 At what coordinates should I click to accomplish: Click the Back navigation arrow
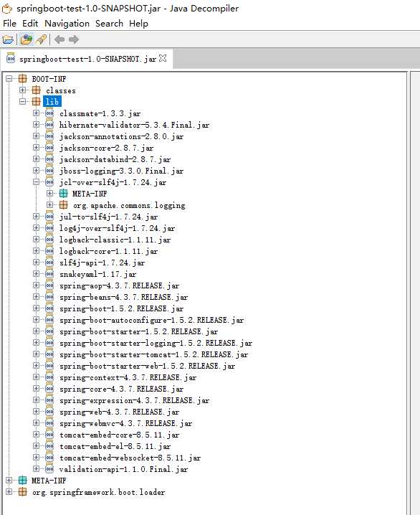tap(59, 39)
